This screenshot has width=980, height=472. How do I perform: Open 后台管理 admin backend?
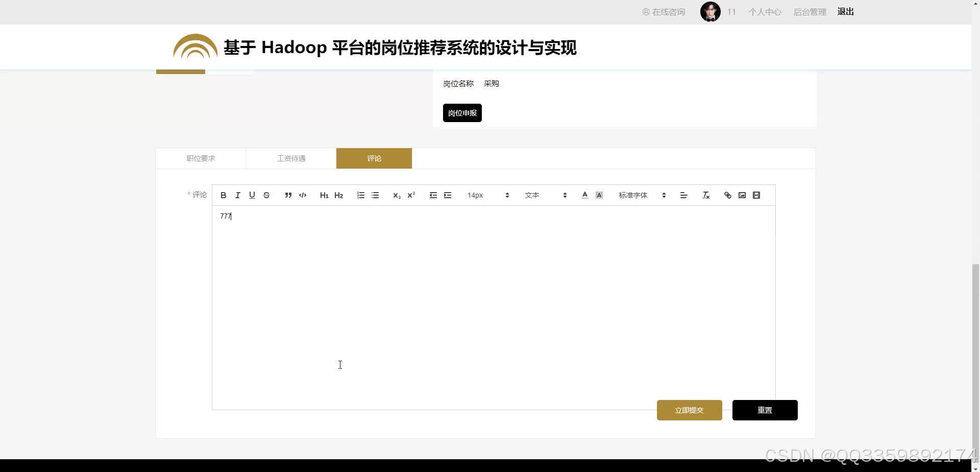coord(810,12)
